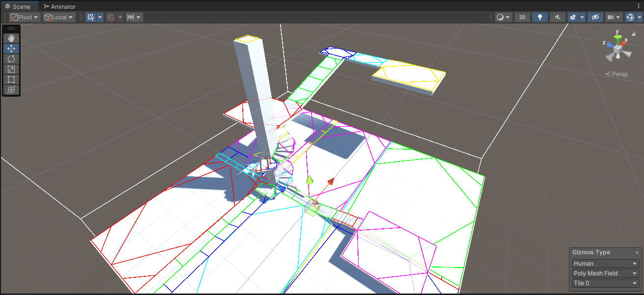Open the increment snapping dropdown

(134, 17)
